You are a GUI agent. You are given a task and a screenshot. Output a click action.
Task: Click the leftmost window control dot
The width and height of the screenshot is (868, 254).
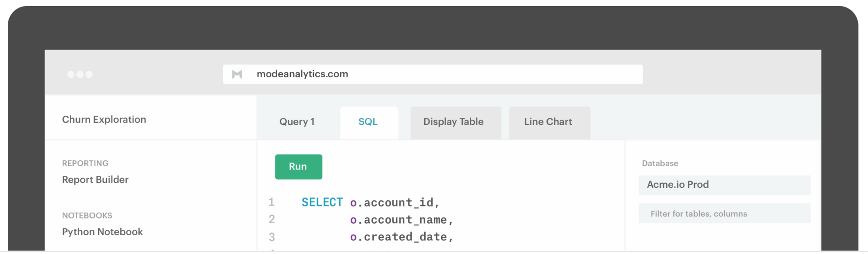71,74
